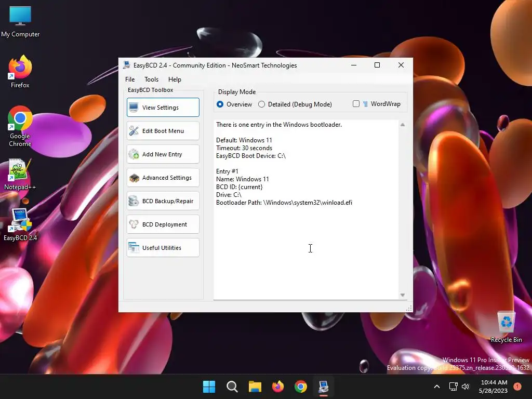Screen dimensions: 532x399
Task: Minimize the EasyBCD window
Action: 353,65
